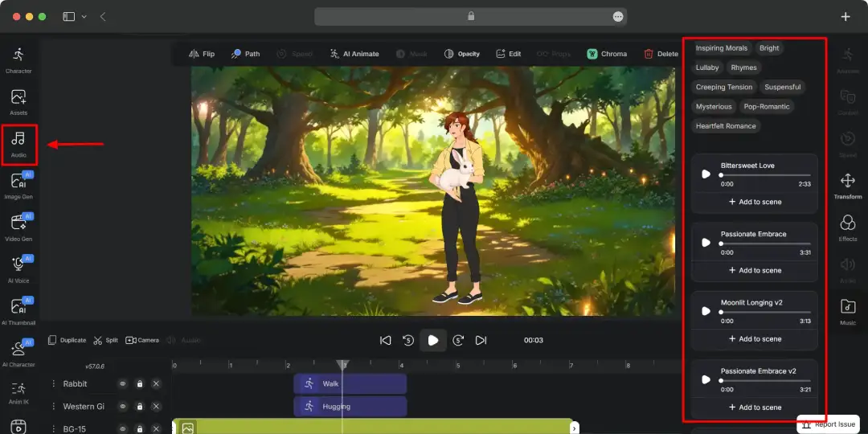Open the Transform panel on right
This screenshot has width=868, height=434.
tap(848, 186)
